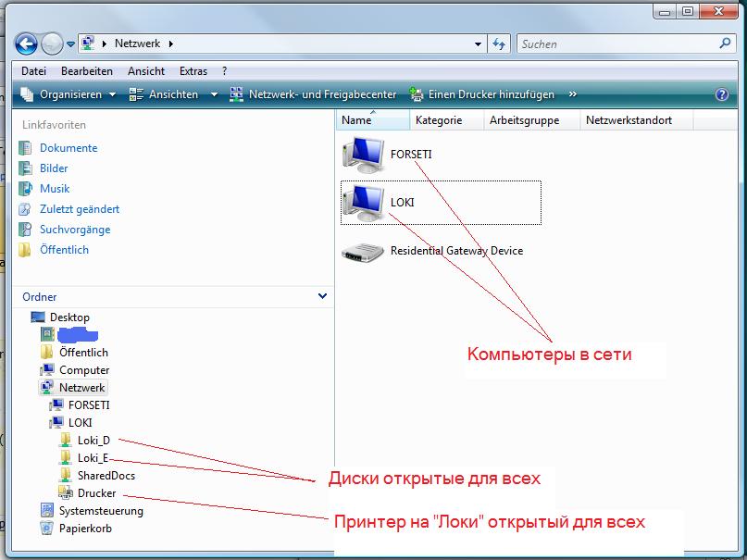The image size is (747, 560).
Task: Sort by the Arbeitsgruppe column header
Action: coord(532,120)
